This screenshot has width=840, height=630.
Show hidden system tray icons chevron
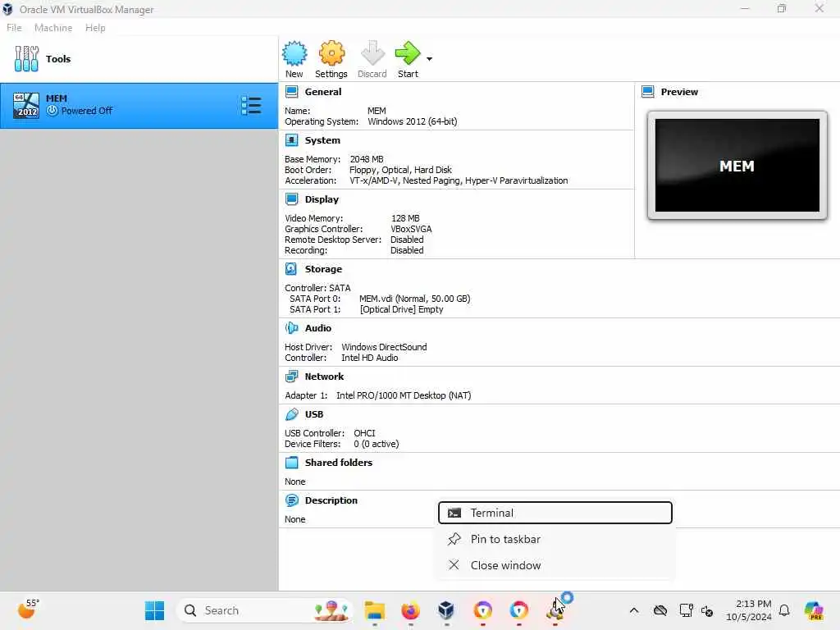634,610
